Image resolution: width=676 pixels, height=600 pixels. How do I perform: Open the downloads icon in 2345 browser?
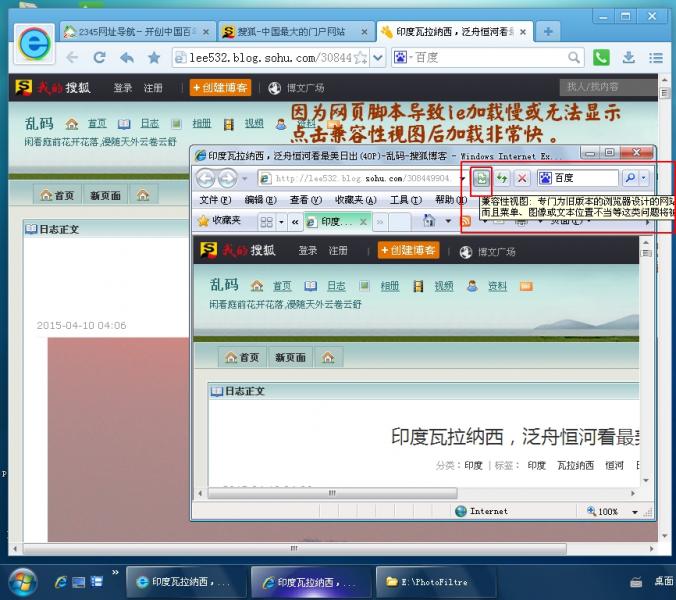point(629,57)
